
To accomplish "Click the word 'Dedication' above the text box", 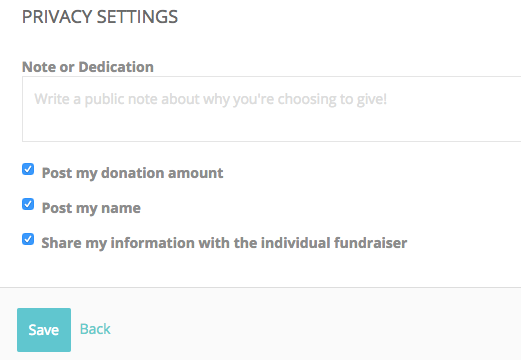I will pos(116,67).
